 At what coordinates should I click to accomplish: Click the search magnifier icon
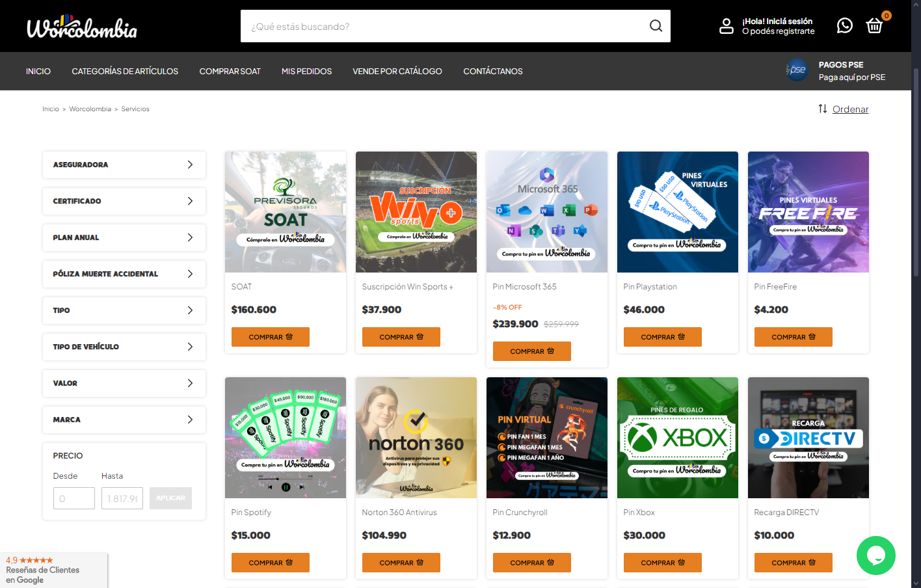[656, 26]
